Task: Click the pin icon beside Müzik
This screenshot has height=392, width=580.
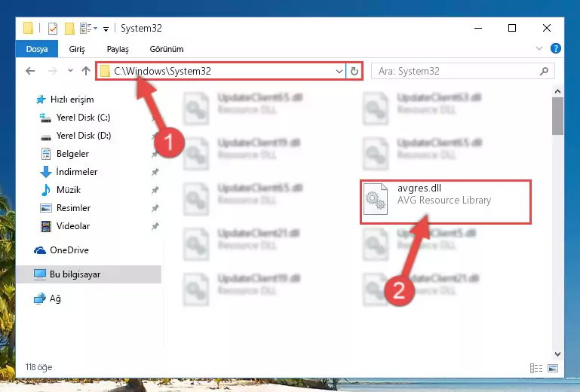Action: pos(155,190)
